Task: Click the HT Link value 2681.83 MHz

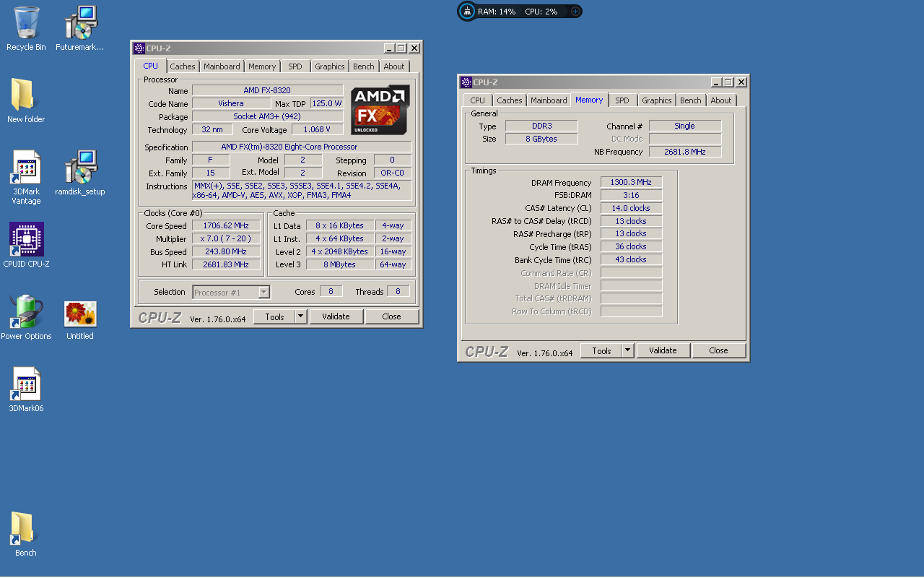Action: [x=226, y=264]
